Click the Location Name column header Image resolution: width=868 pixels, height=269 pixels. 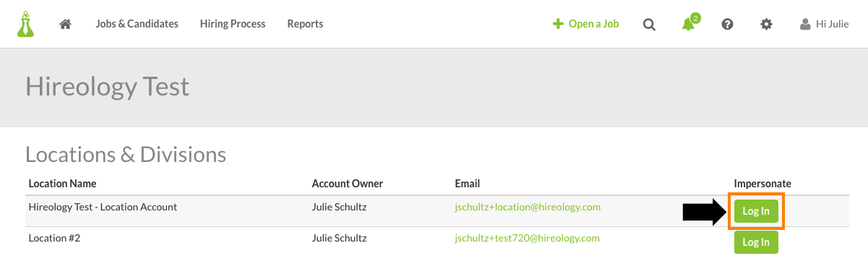[62, 184]
